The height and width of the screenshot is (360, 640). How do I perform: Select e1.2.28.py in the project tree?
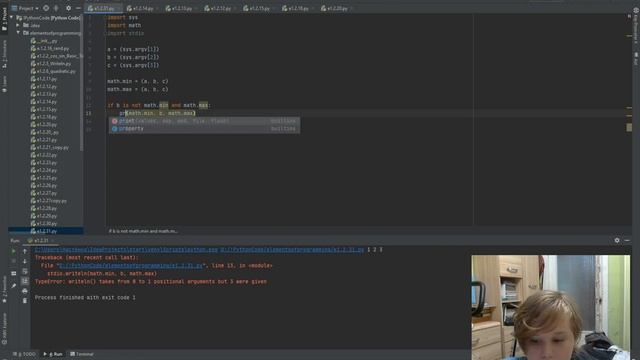44,208
